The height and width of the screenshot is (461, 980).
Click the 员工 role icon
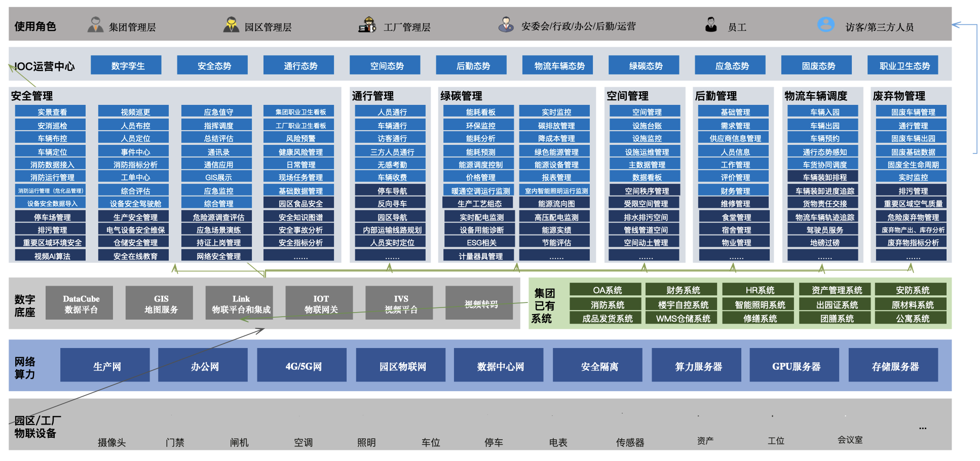[x=711, y=24]
